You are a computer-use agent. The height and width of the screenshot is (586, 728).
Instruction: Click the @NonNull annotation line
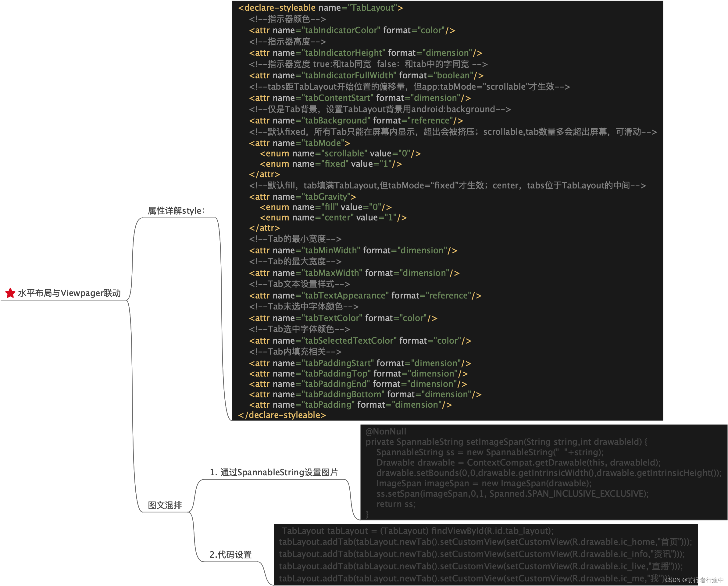386,432
